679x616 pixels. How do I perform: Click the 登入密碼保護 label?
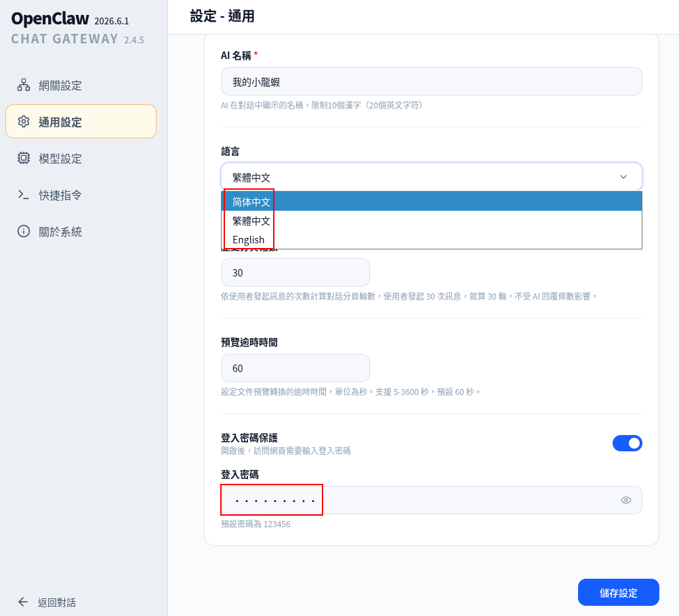pos(249,438)
